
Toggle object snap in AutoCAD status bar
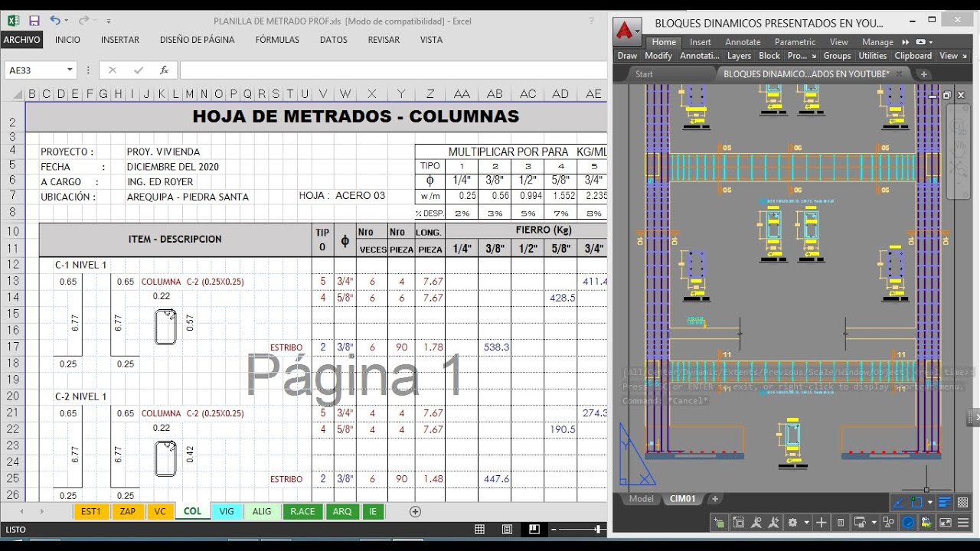[x=916, y=503]
